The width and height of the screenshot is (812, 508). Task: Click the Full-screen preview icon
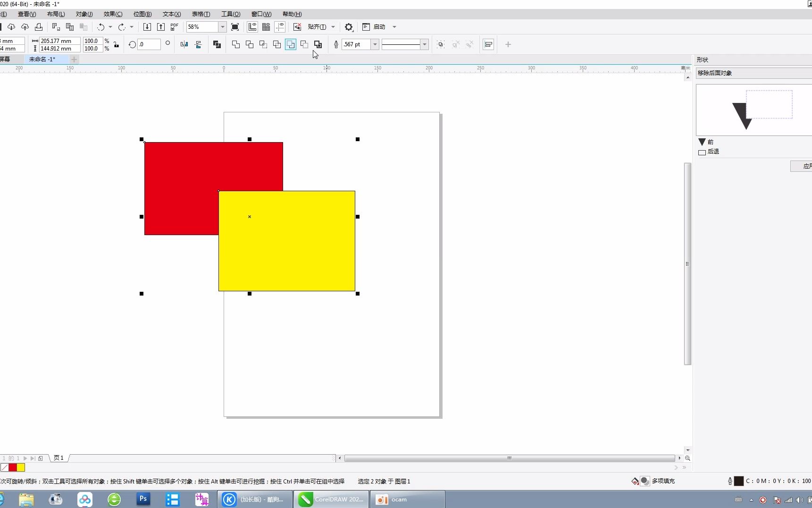235,27
